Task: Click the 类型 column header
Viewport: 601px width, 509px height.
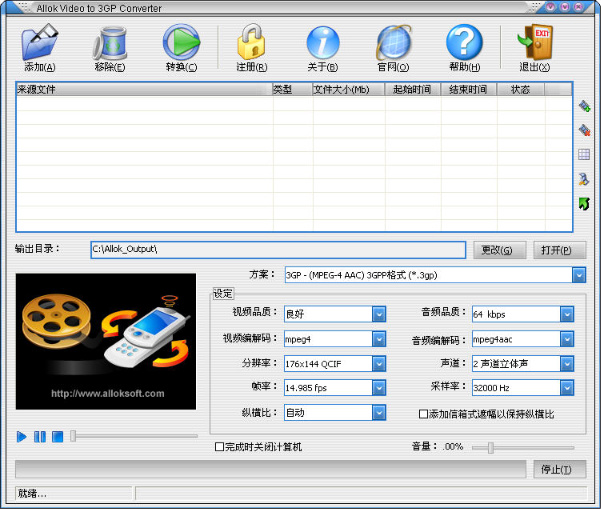Action: pos(292,89)
